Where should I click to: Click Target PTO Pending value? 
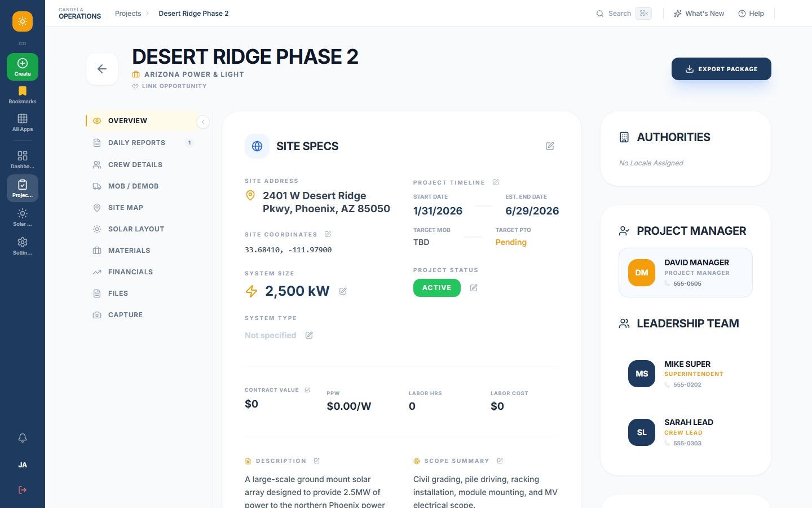(511, 242)
